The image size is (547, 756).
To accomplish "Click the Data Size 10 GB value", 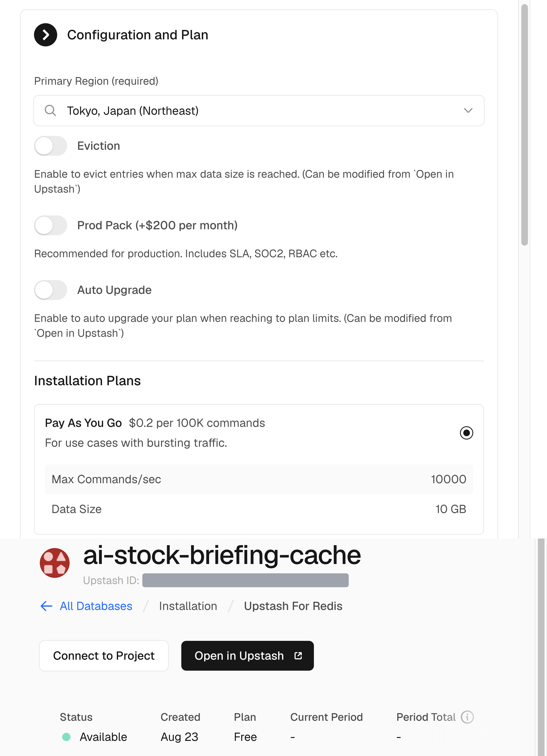I will point(451,509).
